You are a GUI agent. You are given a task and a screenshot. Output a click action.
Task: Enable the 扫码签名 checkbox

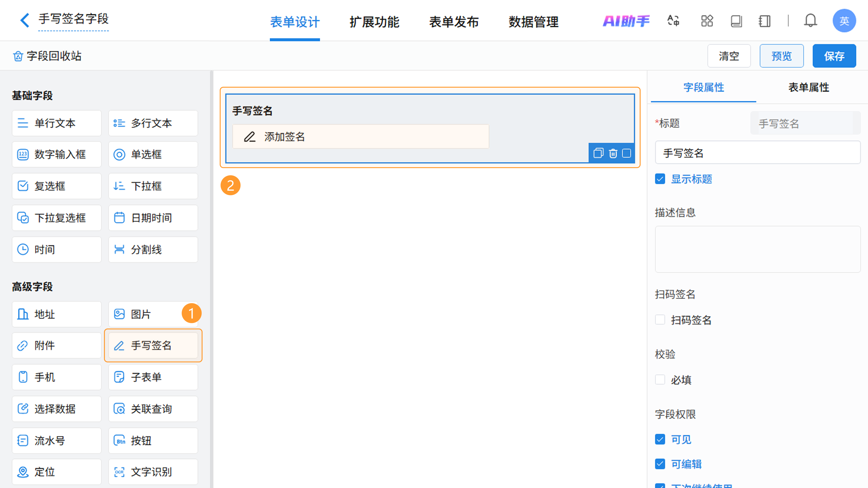pos(660,320)
